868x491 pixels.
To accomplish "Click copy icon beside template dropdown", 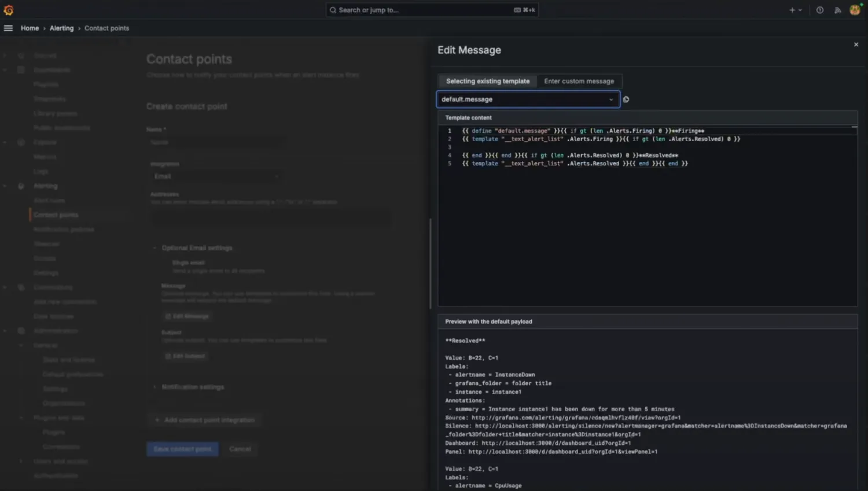I will pyautogui.click(x=626, y=99).
